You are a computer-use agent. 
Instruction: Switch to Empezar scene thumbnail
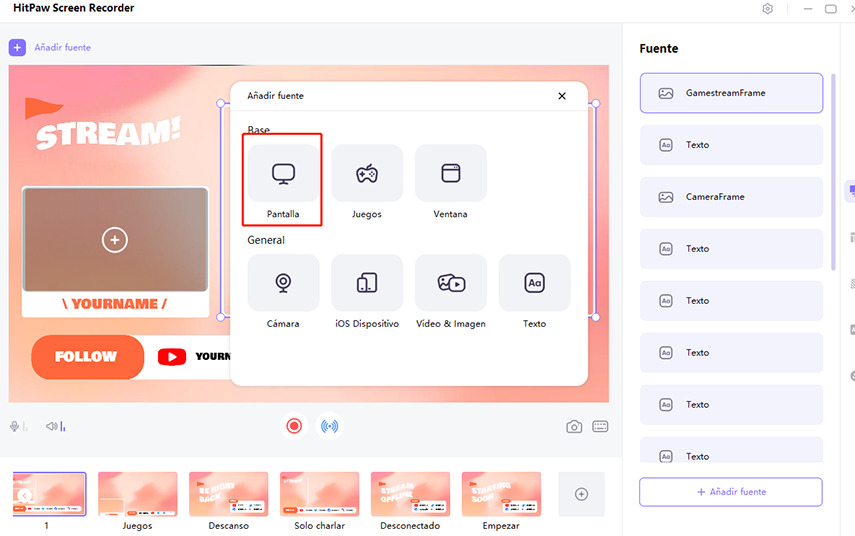[501, 494]
